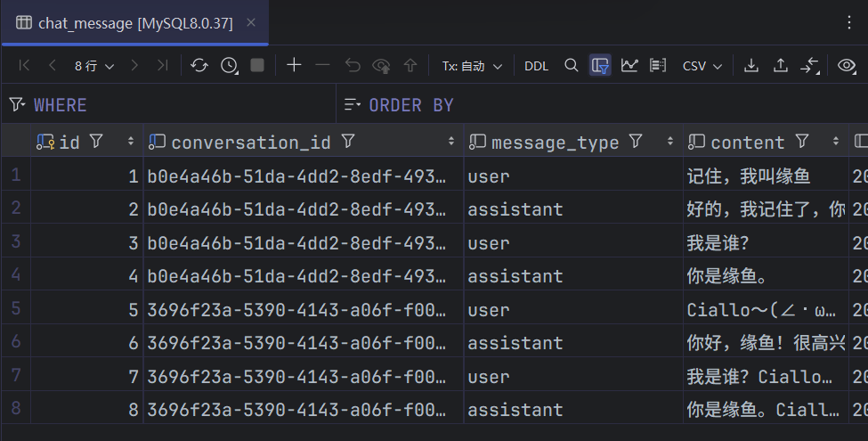Open the Tx transaction mode dropdown
This screenshot has width=868, height=441.
pos(472,66)
